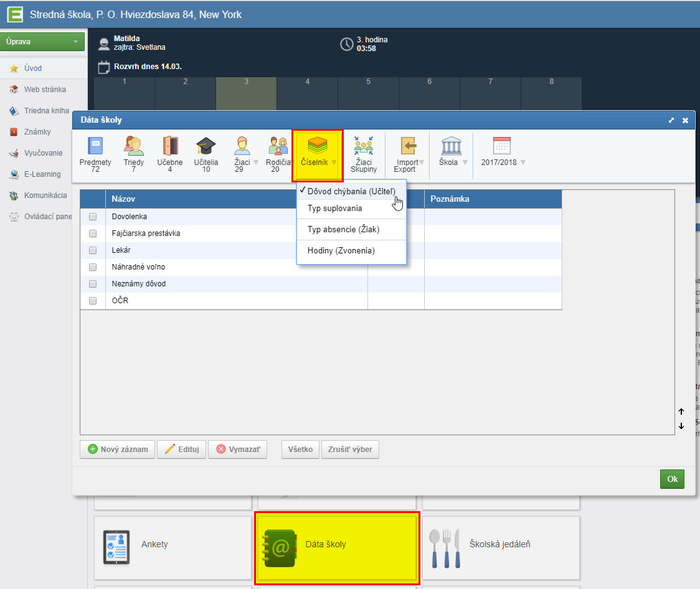
Task: Open the Ankety tile
Action: pyautogui.click(x=173, y=548)
